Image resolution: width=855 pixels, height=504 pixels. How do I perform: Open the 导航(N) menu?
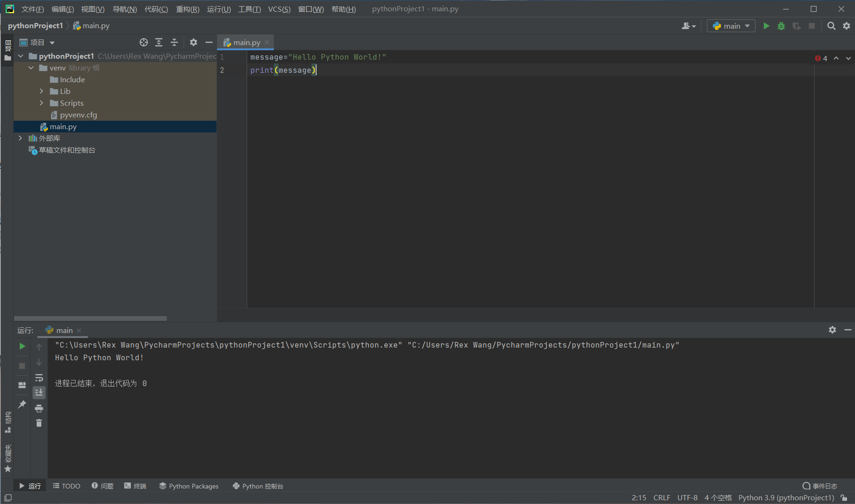124,9
